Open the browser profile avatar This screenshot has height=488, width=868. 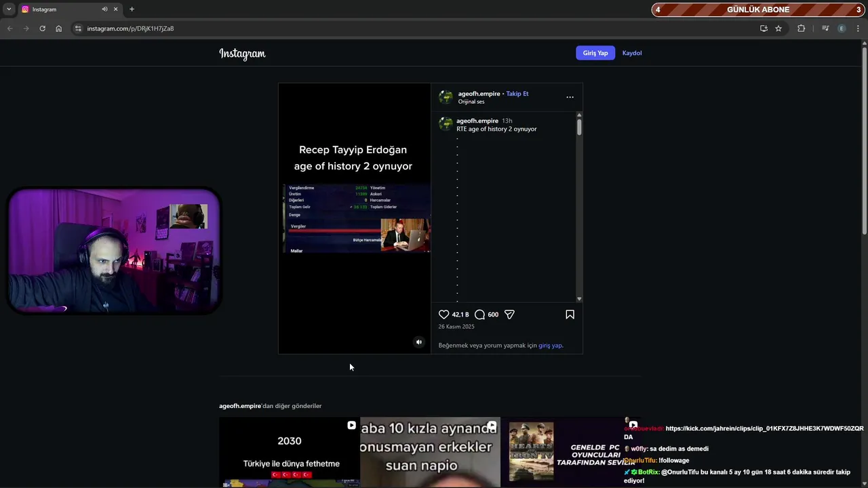(x=842, y=28)
